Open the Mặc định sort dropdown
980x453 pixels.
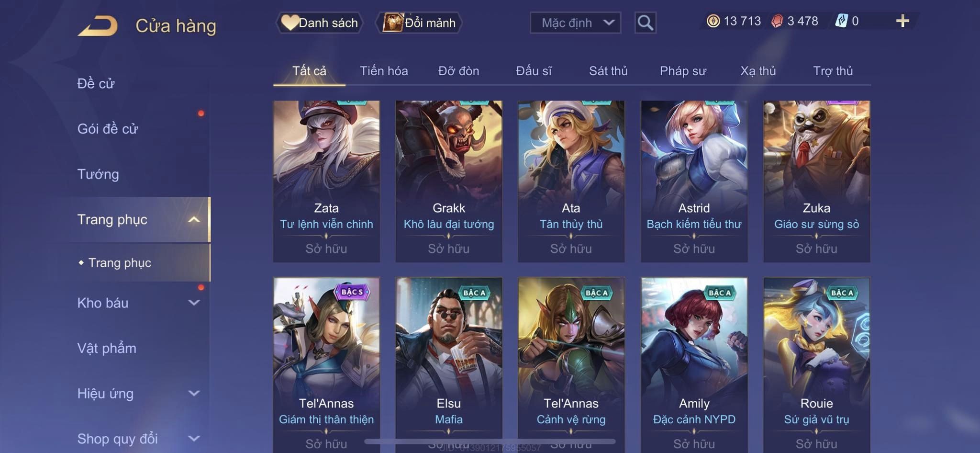575,23
